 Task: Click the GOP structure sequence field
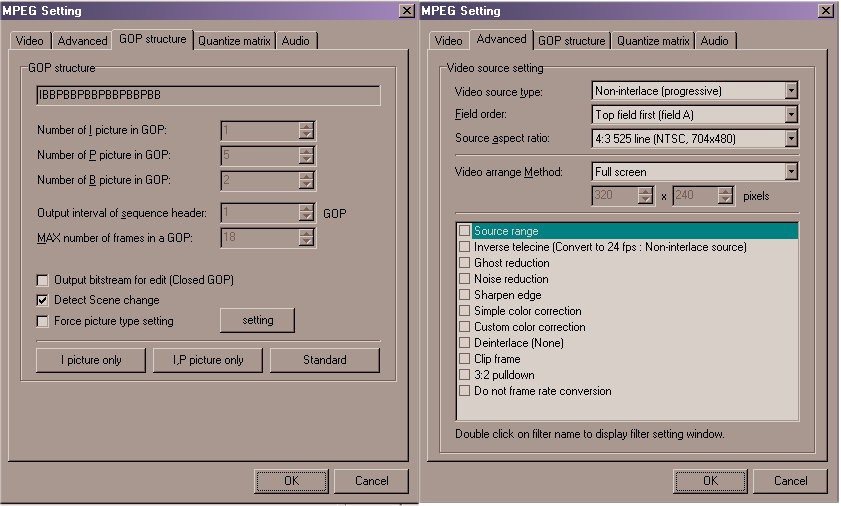point(208,95)
